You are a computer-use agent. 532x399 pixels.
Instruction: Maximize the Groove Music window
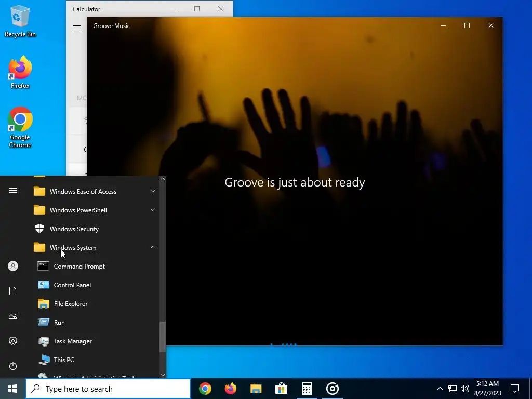click(x=467, y=26)
